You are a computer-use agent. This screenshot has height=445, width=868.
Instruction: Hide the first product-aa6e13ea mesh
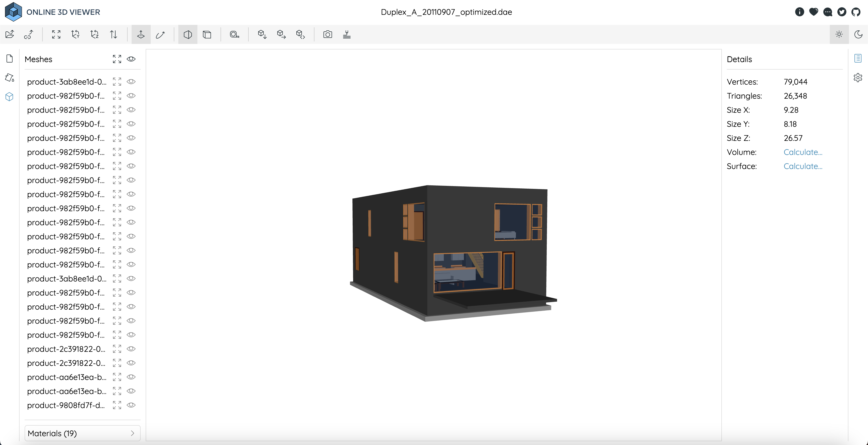pos(131,377)
